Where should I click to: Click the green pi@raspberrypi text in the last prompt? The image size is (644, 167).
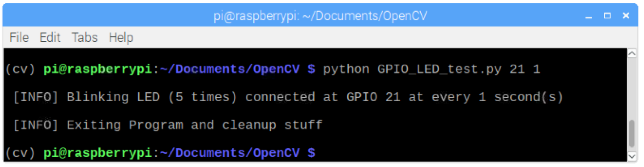[97, 153]
